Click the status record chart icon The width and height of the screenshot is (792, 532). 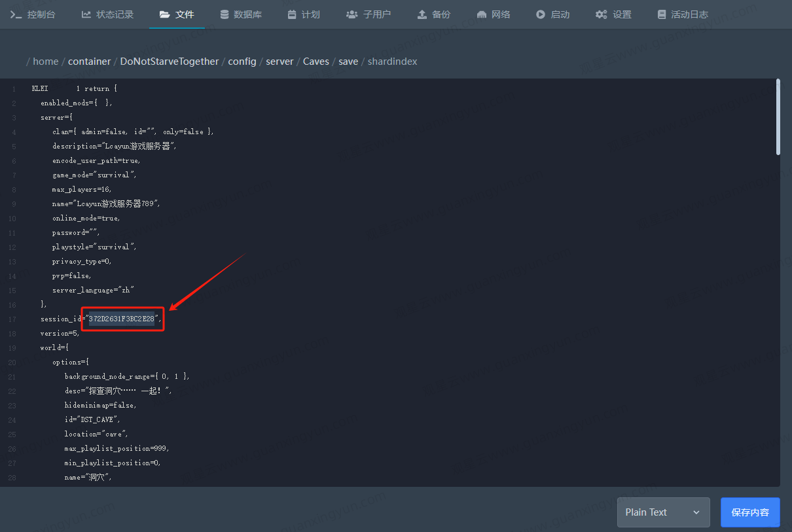coord(86,14)
